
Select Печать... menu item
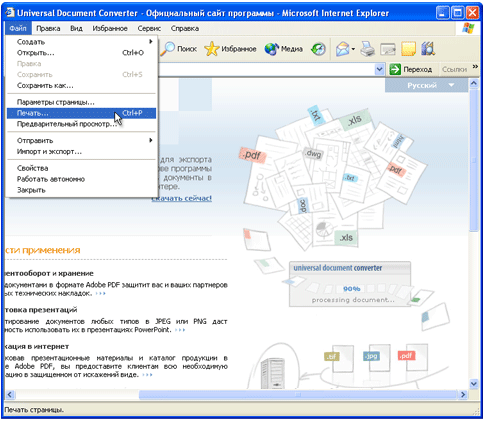coord(81,113)
